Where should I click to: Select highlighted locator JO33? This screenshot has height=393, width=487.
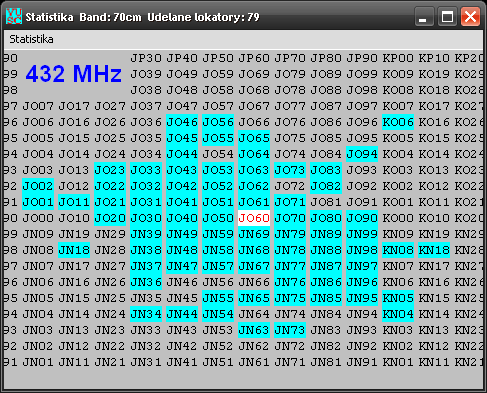[146, 170]
